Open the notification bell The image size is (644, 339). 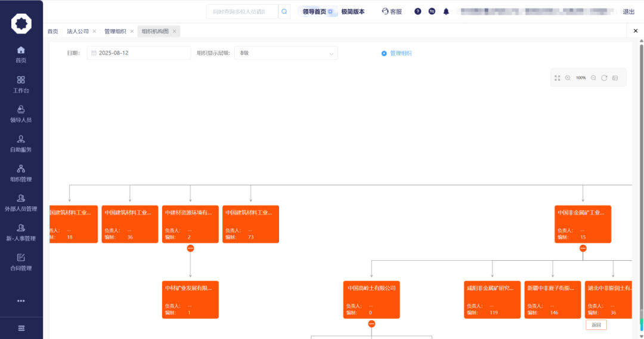(446, 11)
